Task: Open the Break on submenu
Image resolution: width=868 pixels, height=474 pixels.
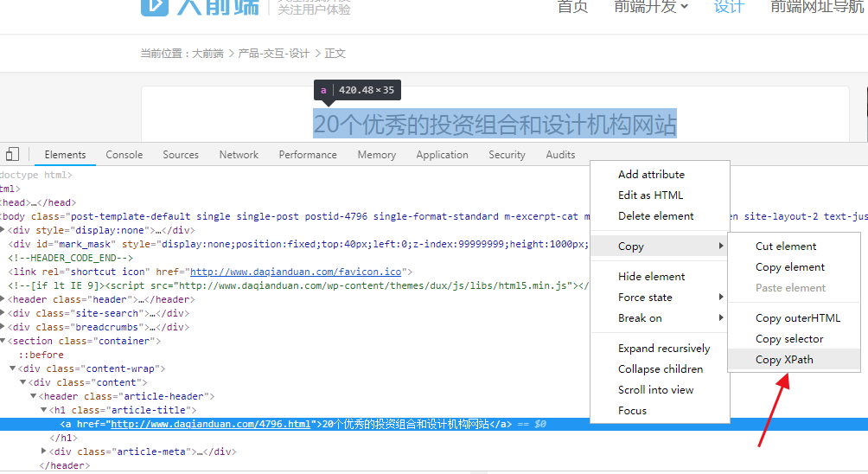Action: [x=660, y=317]
